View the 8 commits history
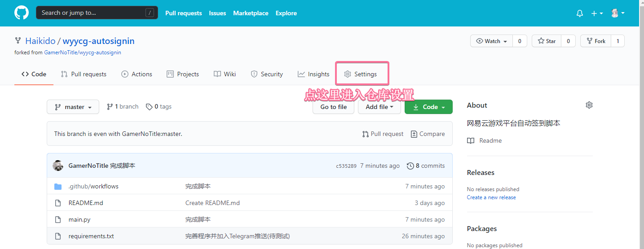644x249 pixels. [426, 166]
